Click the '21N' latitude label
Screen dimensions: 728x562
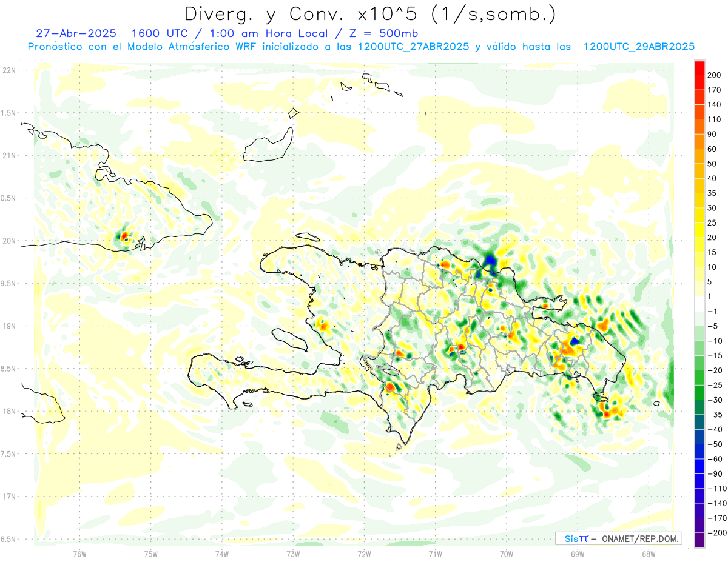click(9, 155)
